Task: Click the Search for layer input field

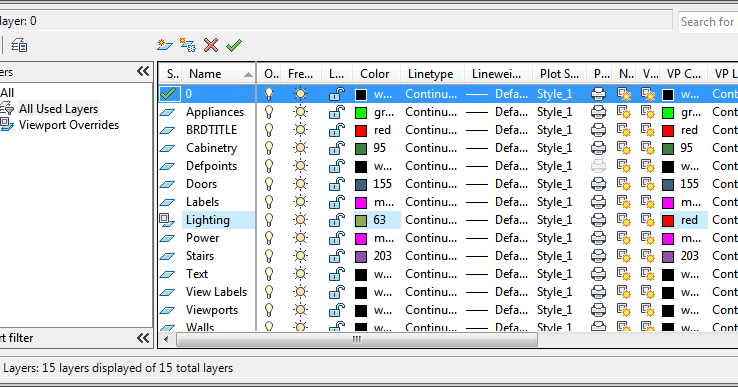Action: point(708,22)
